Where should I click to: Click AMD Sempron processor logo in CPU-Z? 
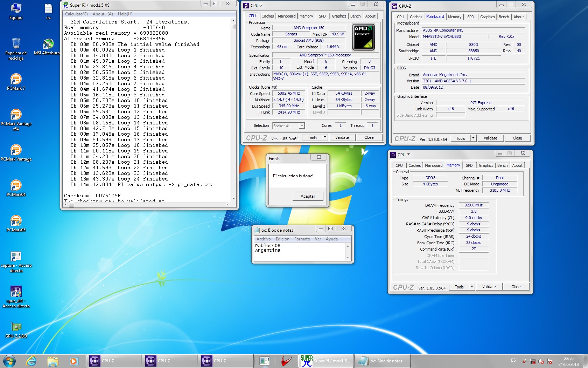[x=363, y=37]
